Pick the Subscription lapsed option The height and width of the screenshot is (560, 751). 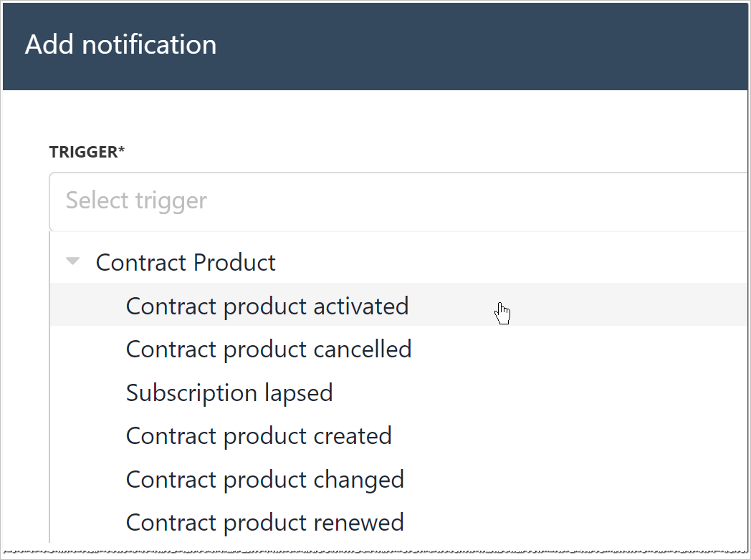coord(229,393)
